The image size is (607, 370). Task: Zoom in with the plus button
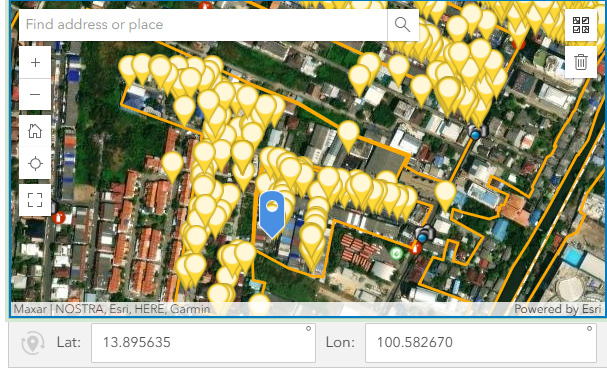(x=35, y=62)
